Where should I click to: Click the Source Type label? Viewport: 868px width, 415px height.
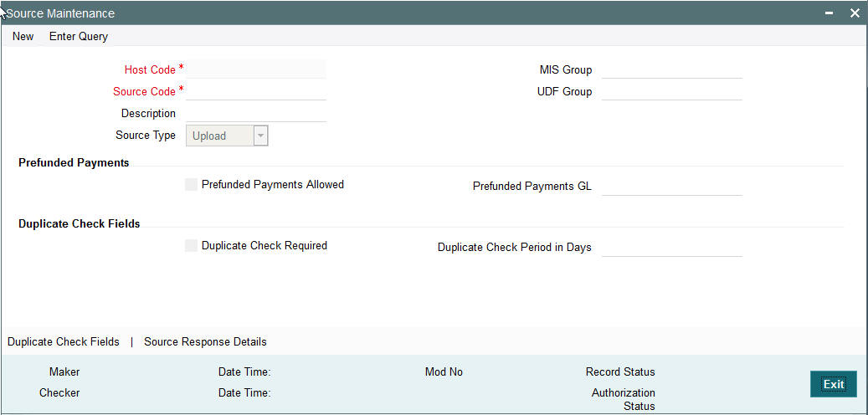click(x=146, y=135)
